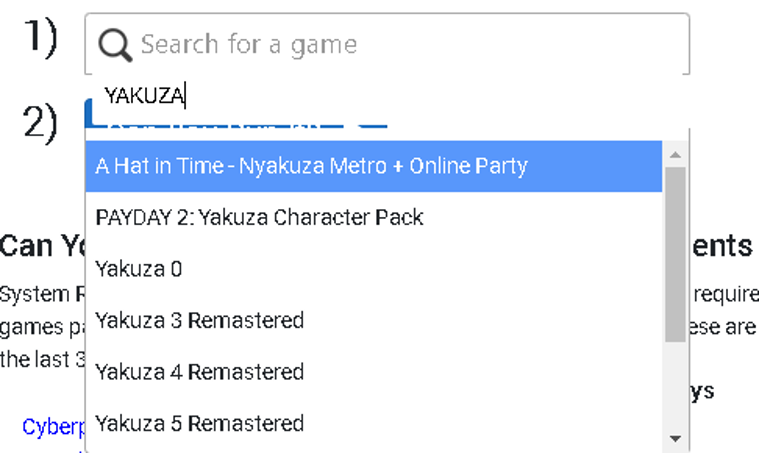The width and height of the screenshot is (760, 454).
Task: Click the typed YAKUZA text entry
Action: point(145,96)
